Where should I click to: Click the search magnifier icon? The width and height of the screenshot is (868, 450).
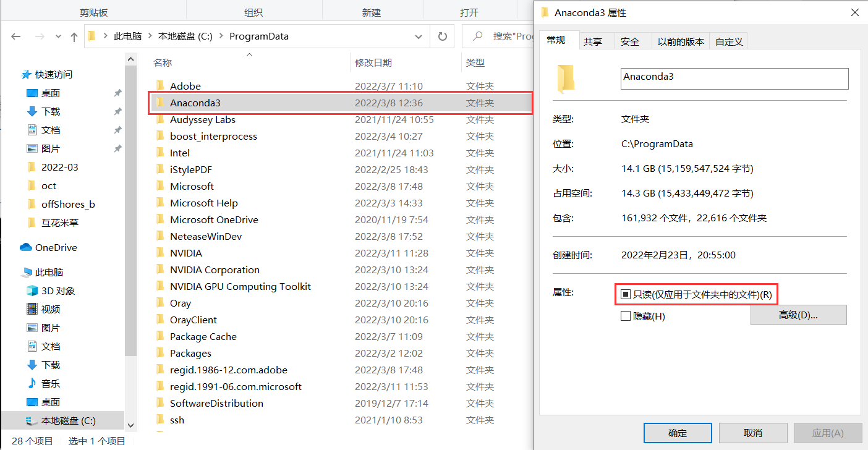point(478,36)
